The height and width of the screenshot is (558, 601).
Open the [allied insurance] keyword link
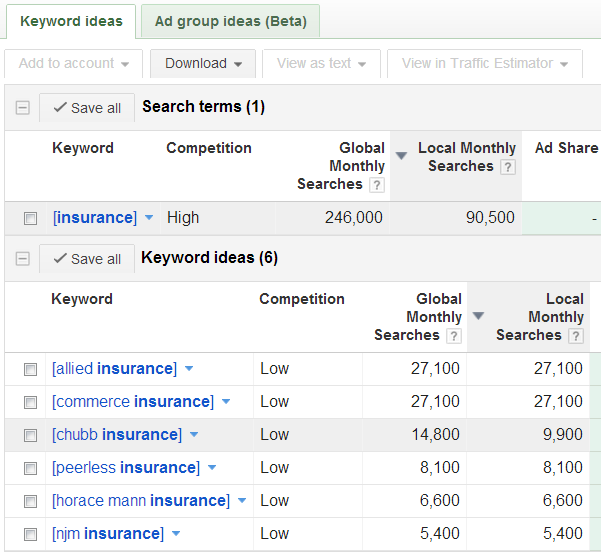[114, 369]
